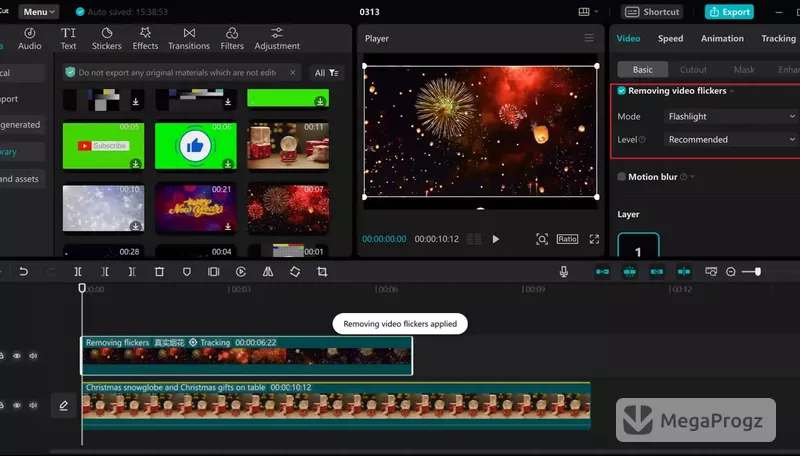Download the thumbs-up Like green screen clip
The width and height of the screenshot is (800, 456).
coord(228,164)
